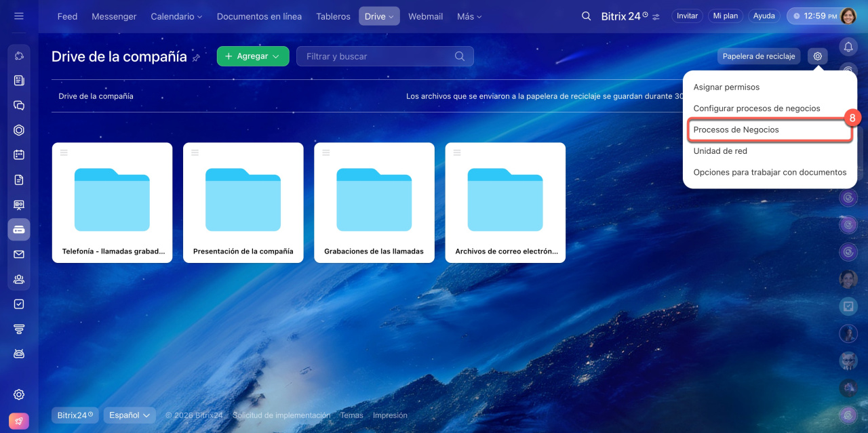This screenshot has width=868, height=433.
Task: Click the Tasks checkmark icon in sidebar
Action: pyautogui.click(x=19, y=304)
